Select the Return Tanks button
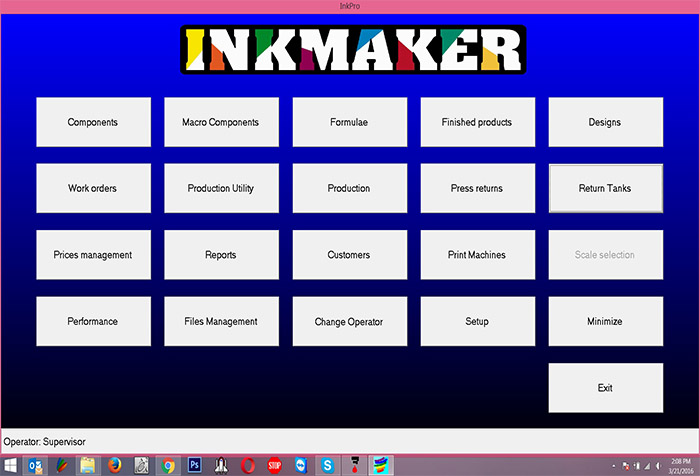The width and height of the screenshot is (700, 476). pyautogui.click(x=606, y=188)
